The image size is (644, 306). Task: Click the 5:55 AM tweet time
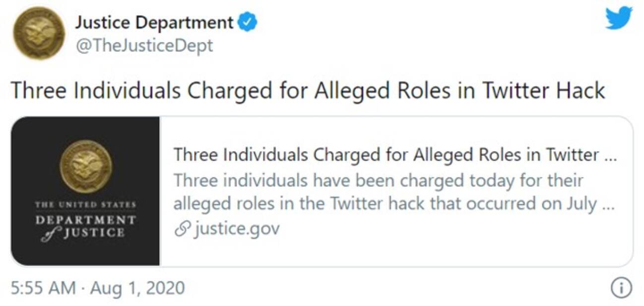(x=44, y=288)
